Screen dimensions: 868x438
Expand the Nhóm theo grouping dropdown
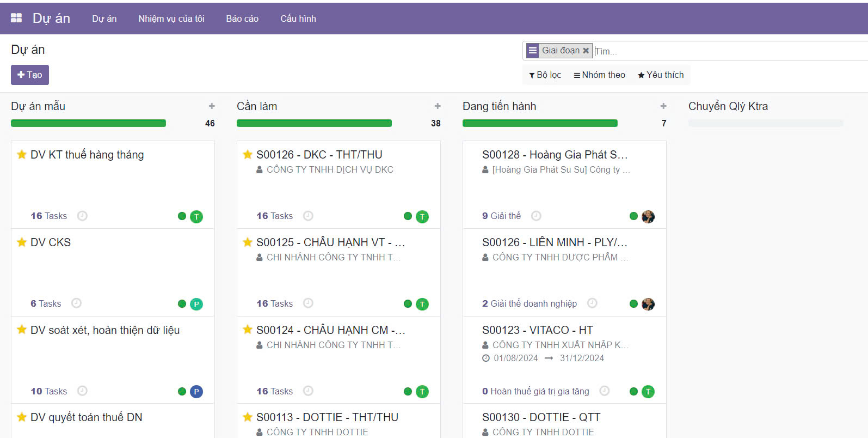pos(599,75)
